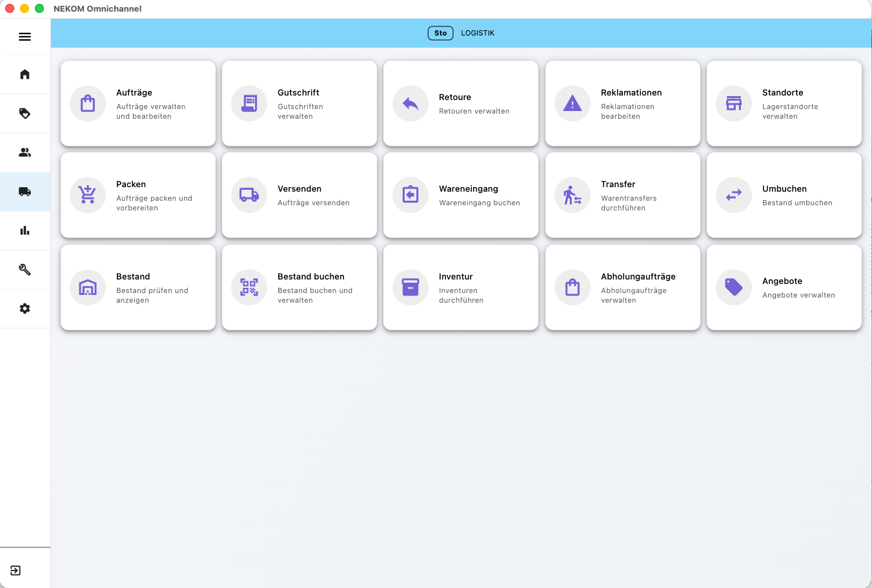Click the logout icon at the bottom

(15, 571)
